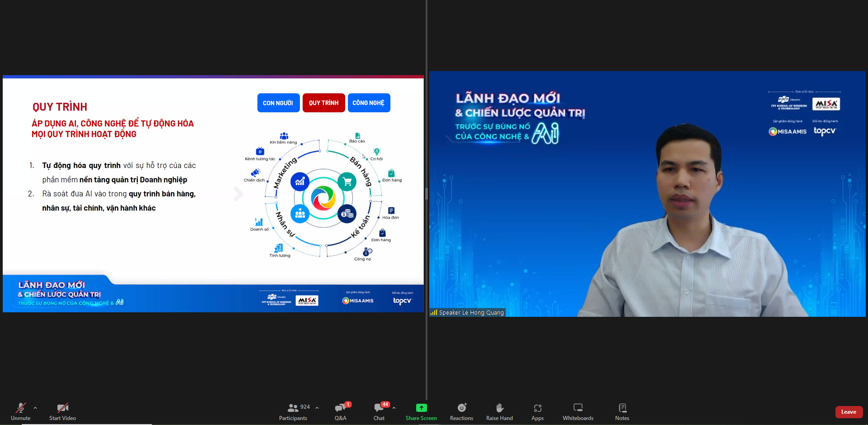Open Reactions menu

pos(461,411)
